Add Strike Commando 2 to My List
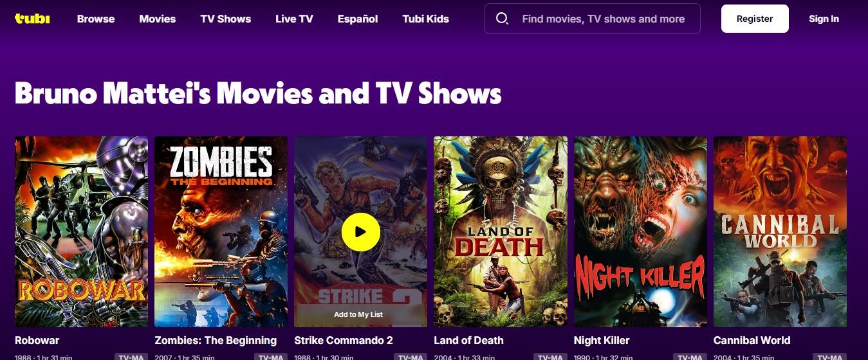This screenshot has height=360, width=868. (x=358, y=314)
